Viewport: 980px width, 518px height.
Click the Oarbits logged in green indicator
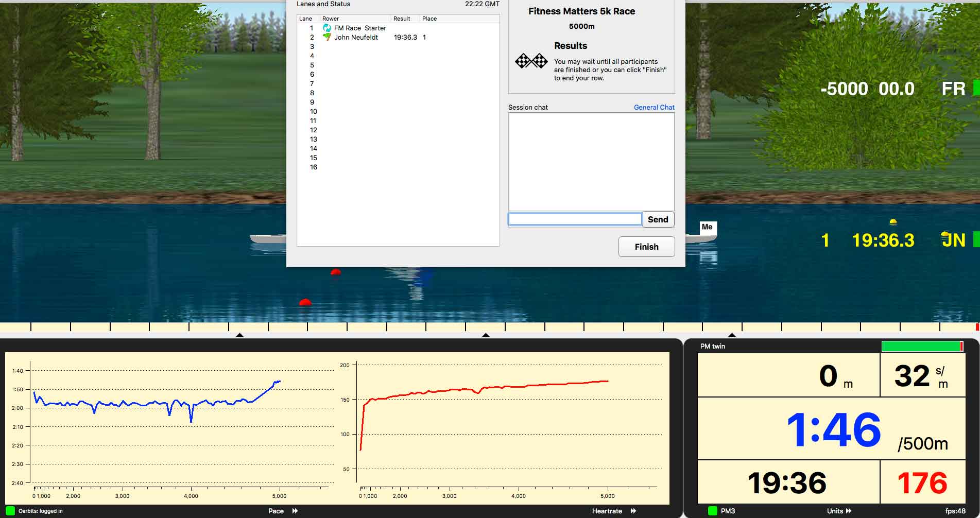[10, 511]
